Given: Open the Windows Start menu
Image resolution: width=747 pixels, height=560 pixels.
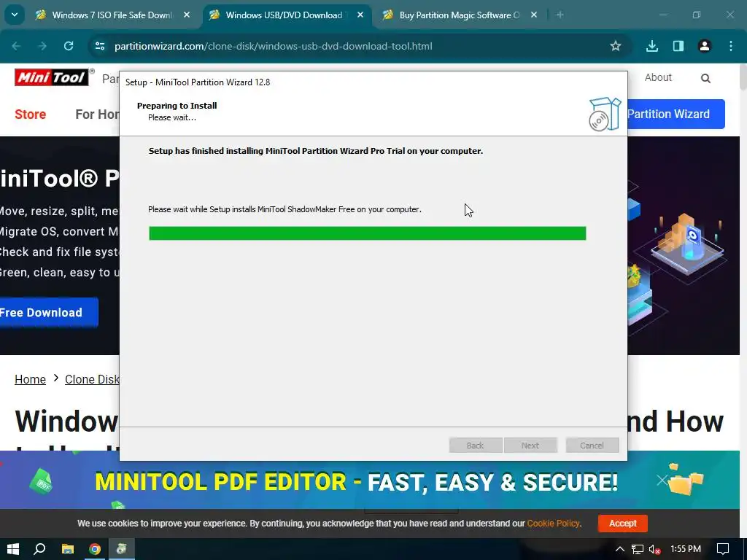Looking at the screenshot, I should (x=13, y=549).
